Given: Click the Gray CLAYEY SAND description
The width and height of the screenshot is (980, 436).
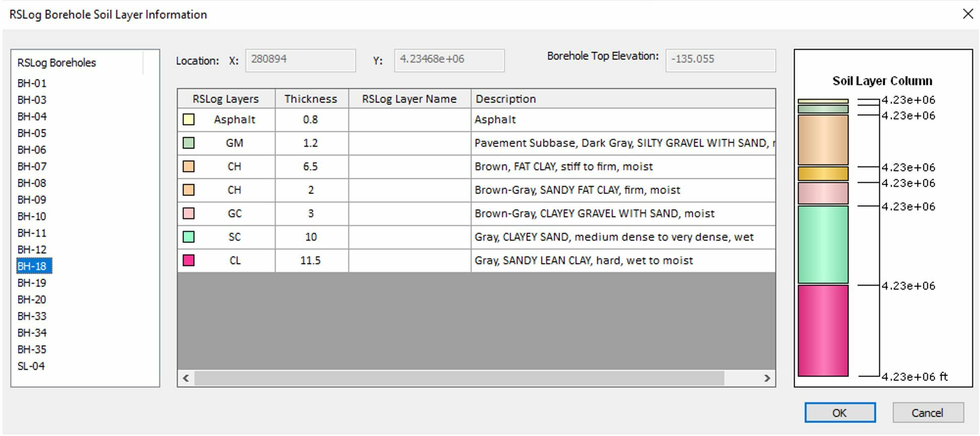Looking at the screenshot, I should pyautogui.click(x=623, y=237).
